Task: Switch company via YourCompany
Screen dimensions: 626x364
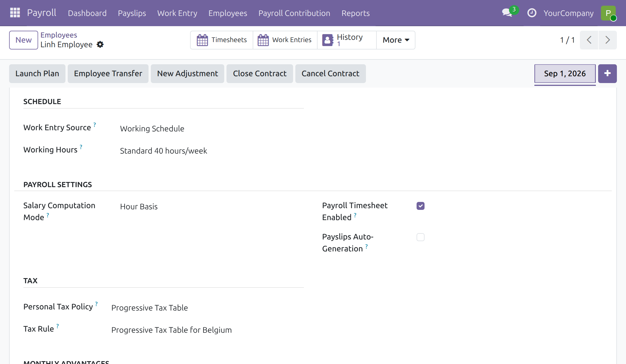Action: pyautogui.click(x=569, y=13)
